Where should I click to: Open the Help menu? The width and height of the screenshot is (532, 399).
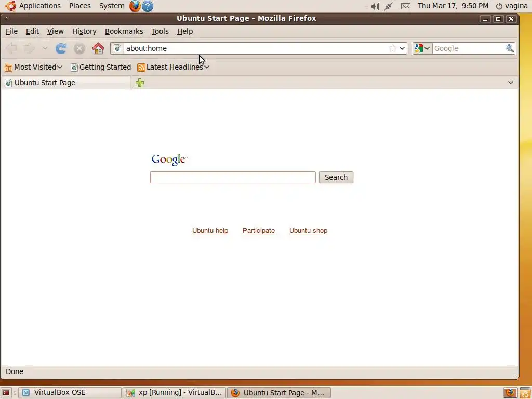(x=185, y=31)
